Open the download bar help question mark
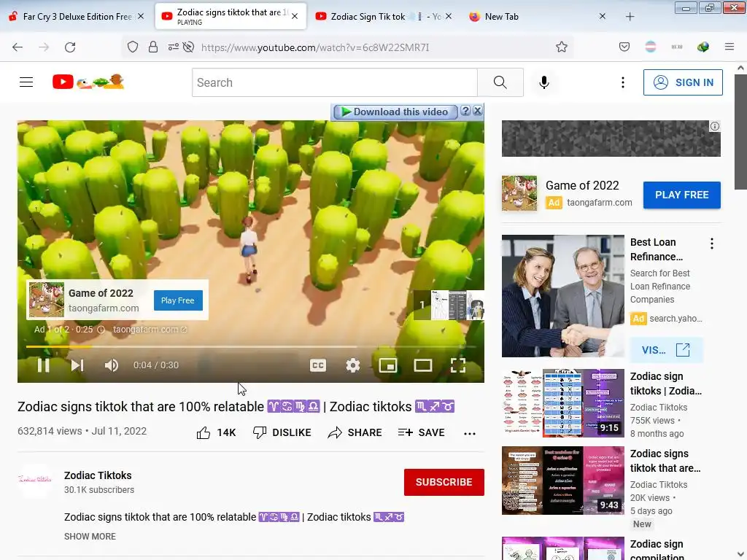Image resolution: width=747 pixels, height=560 pixels. tap(465, 111)
